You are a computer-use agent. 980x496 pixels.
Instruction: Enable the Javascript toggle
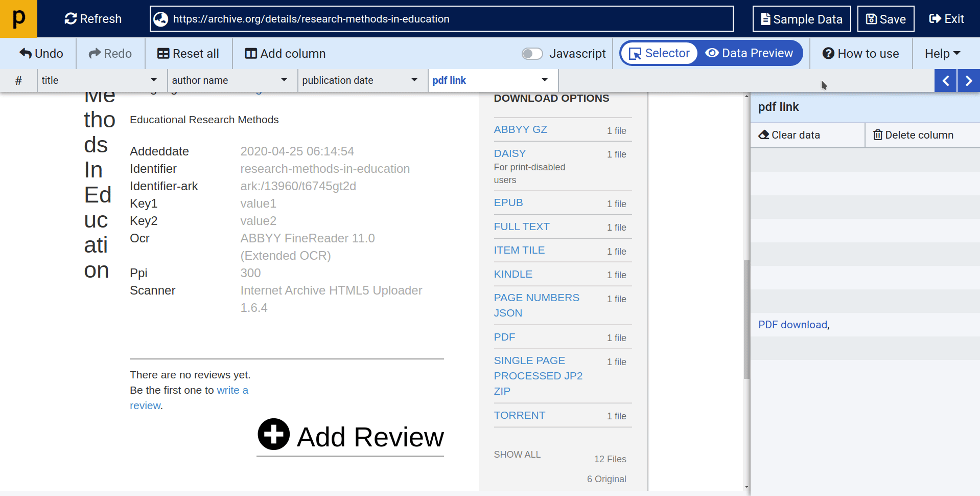click(x=532, y=53)
